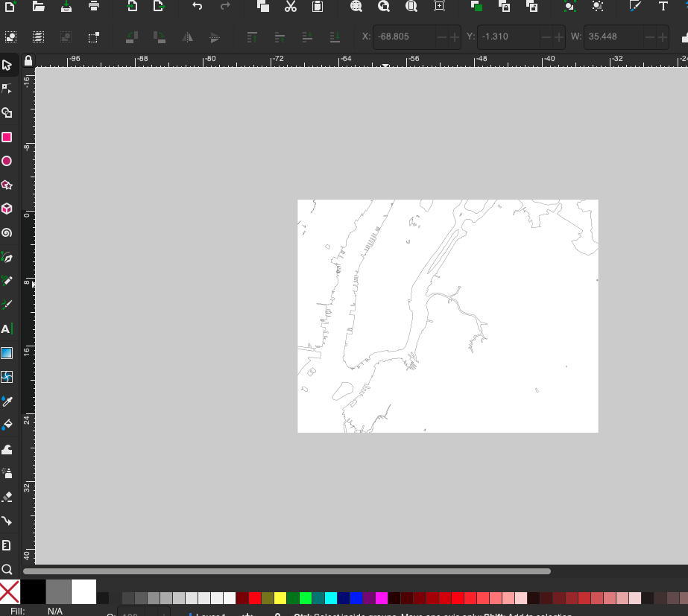This screenshot has width=688, height=616.
Task: Select the Gradient tool
Action: [7, 353]
